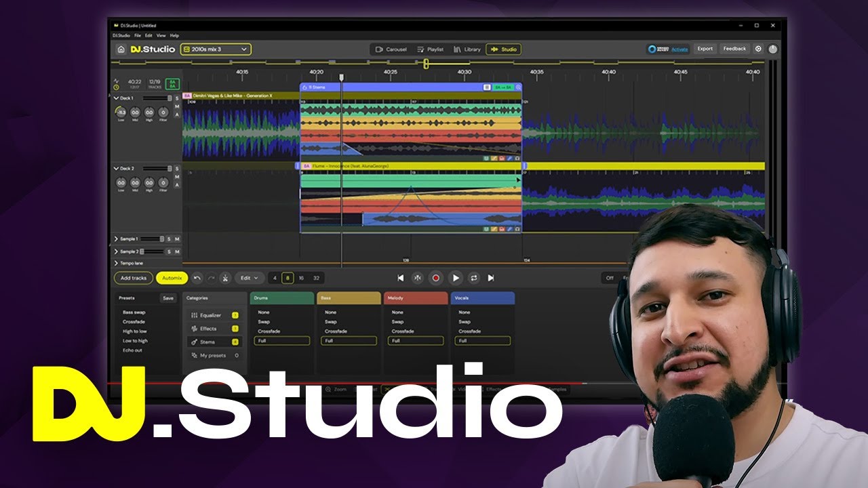Image resolution: width=868 pixels, height=488 pixels.
Task: Solo the Sample 1 lane
Action: tap(170, 239)
